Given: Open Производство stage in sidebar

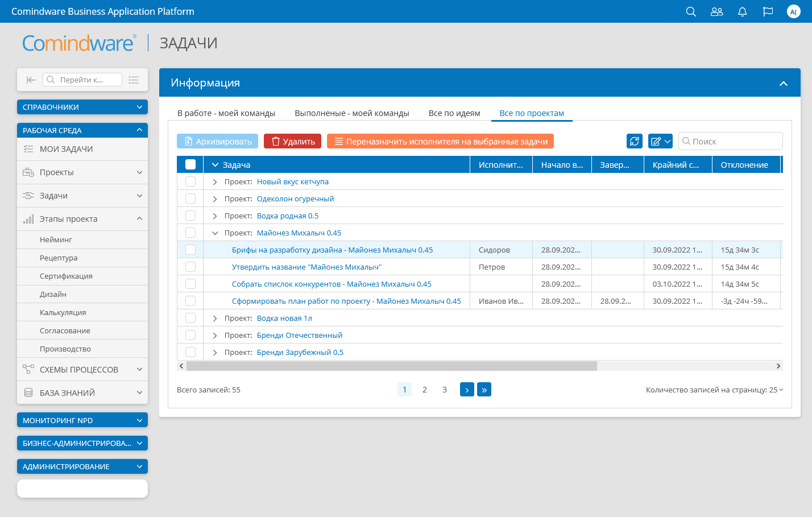Looking at the screenshot, I should point(82,349).
